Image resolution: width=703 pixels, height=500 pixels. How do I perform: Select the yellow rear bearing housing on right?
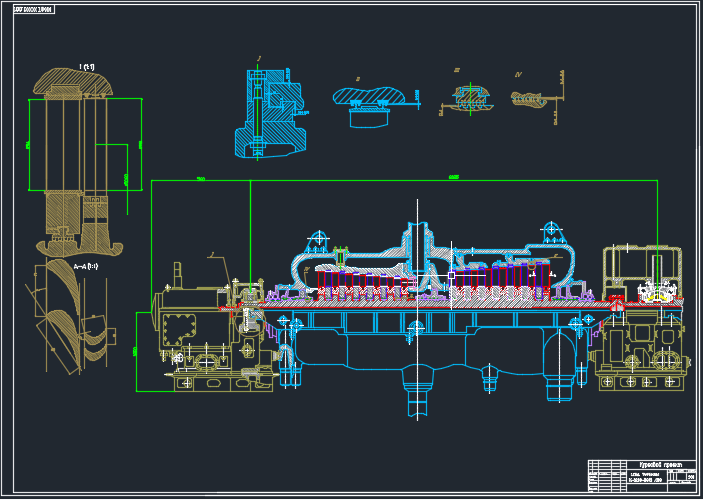[640, 320]
